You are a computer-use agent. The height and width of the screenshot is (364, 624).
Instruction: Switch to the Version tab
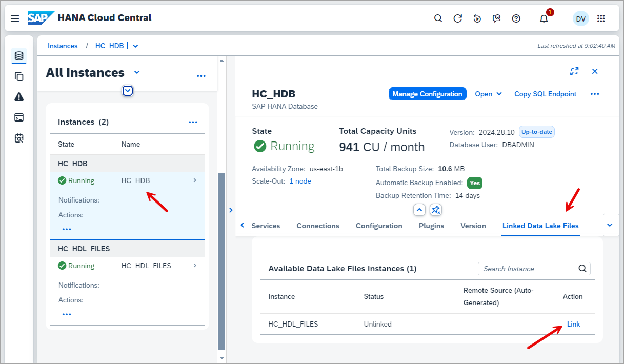click(473, 226)
